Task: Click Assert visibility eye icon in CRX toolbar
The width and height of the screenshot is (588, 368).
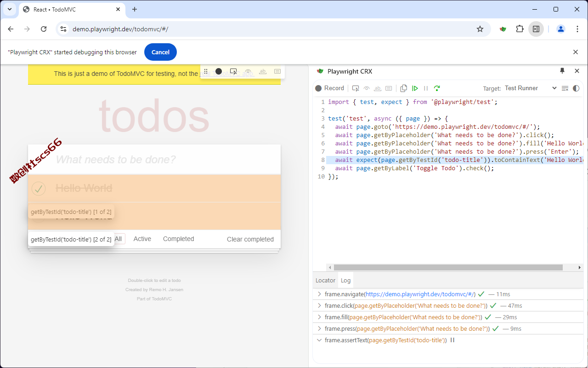Action: coord(367,88)
